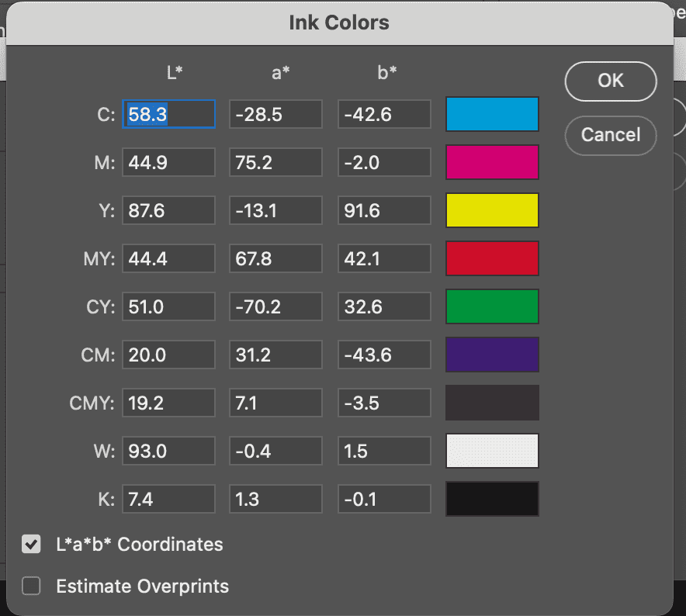Image resolution: width=686 pixels, height=616 pixels.
Task: Click the OK button
Action: click(610, 81)
